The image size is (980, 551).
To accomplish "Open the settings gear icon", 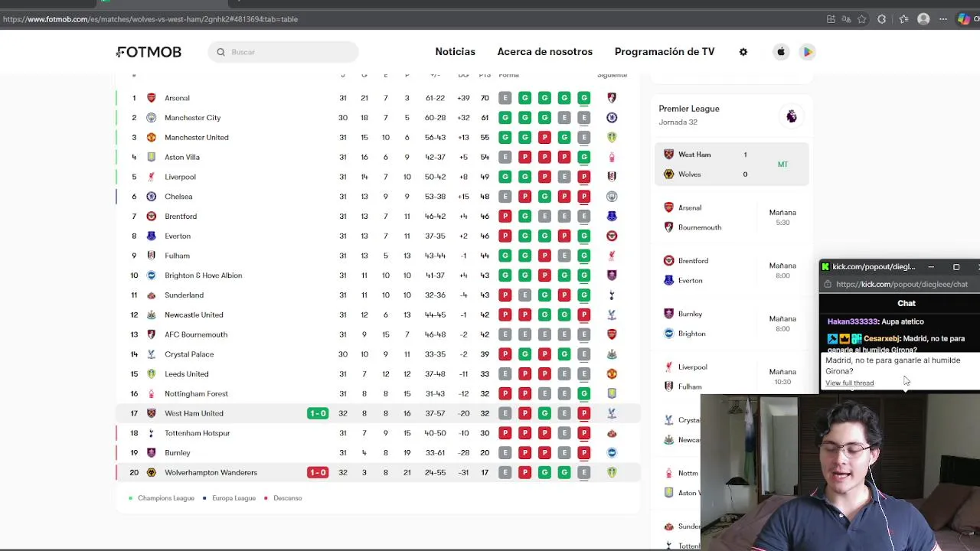I will point(743,52).
